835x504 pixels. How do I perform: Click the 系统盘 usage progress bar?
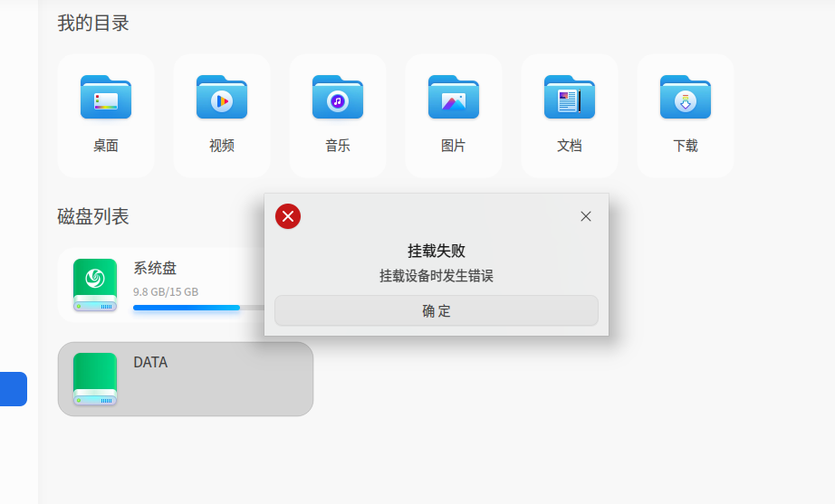click(x=198, y=308)
